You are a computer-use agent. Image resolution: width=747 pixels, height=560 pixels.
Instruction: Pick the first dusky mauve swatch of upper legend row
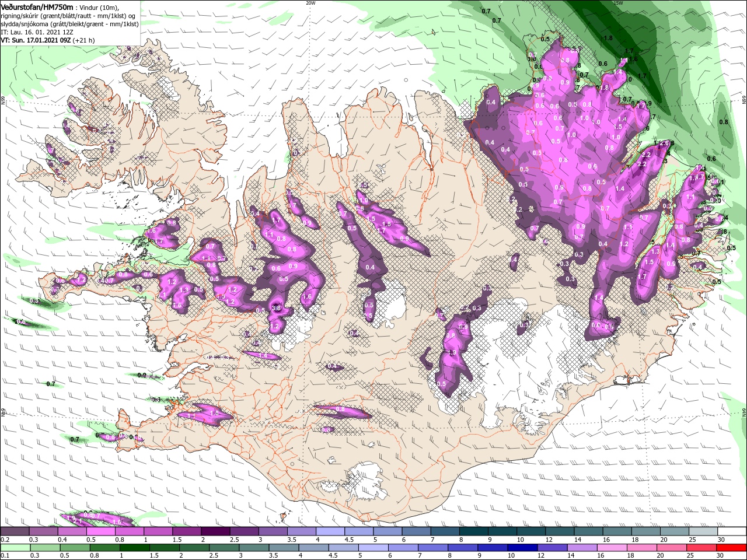(15, 531)
